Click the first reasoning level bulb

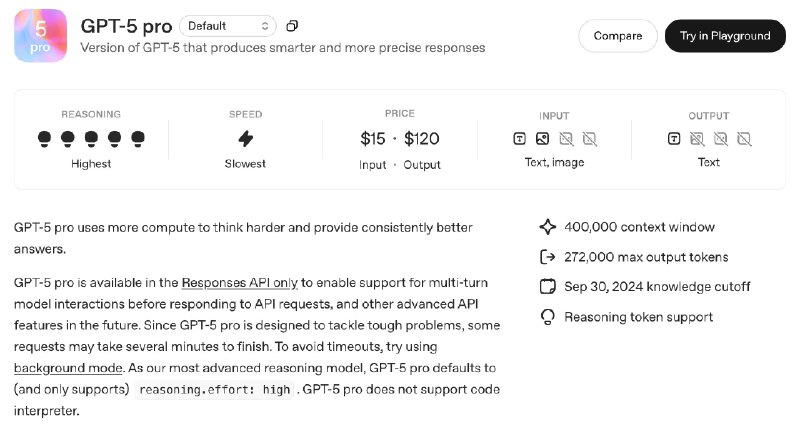tap(44, 138)
